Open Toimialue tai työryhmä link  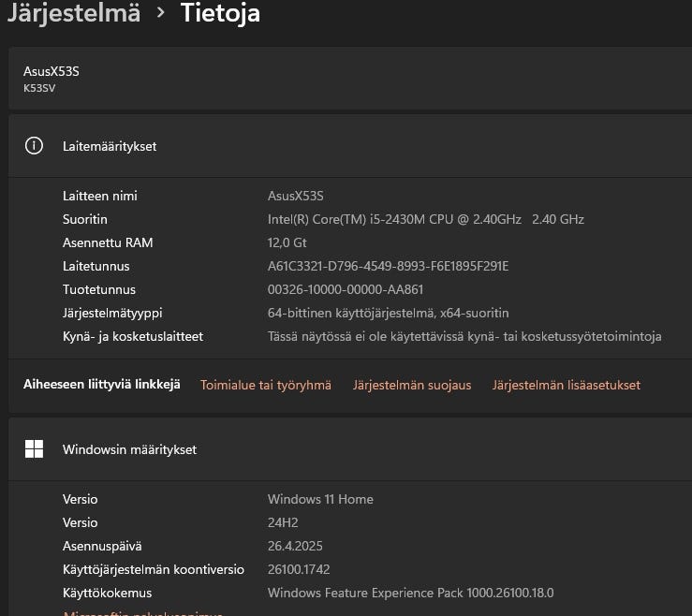(266, 385)
